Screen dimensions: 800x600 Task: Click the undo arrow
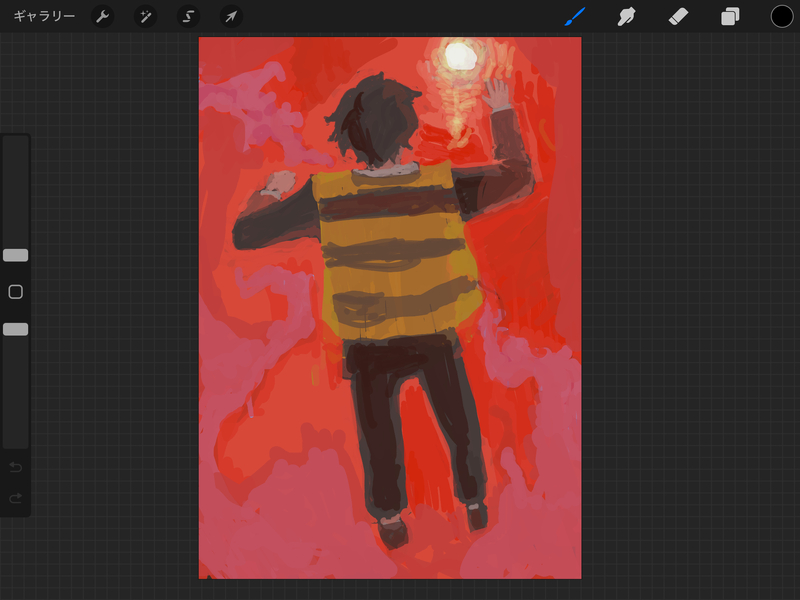coord(15,467)
